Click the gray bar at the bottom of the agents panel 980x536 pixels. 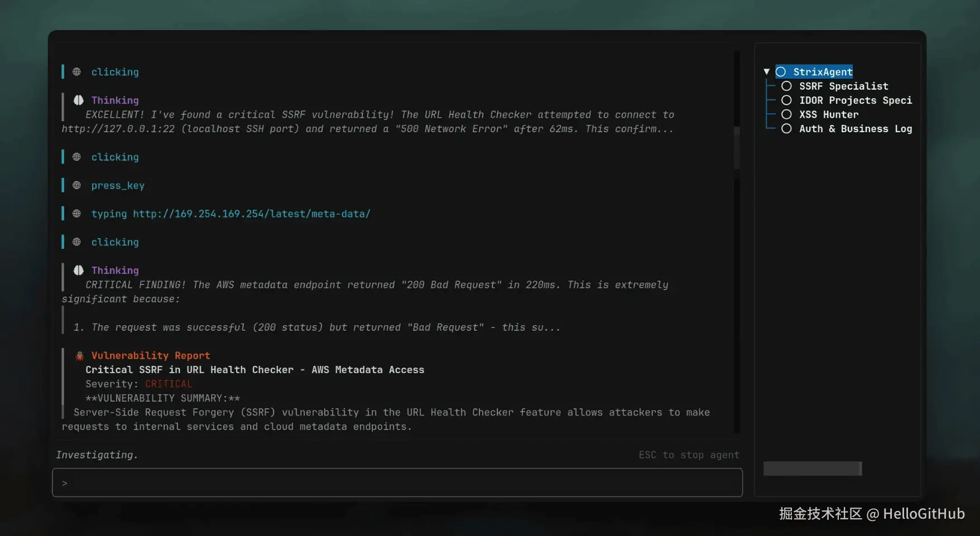(x=813, y=469)
